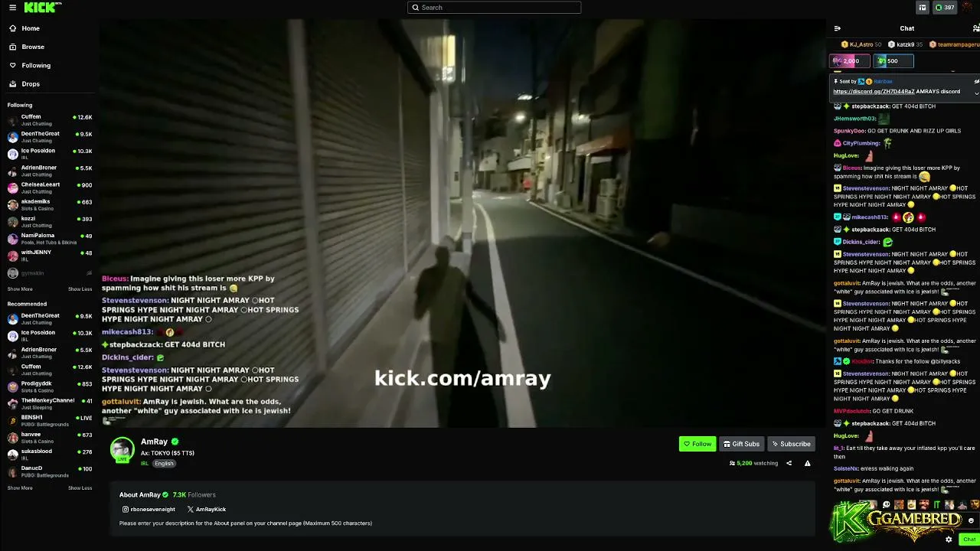Open the Gift Subs button

[741, 444]
